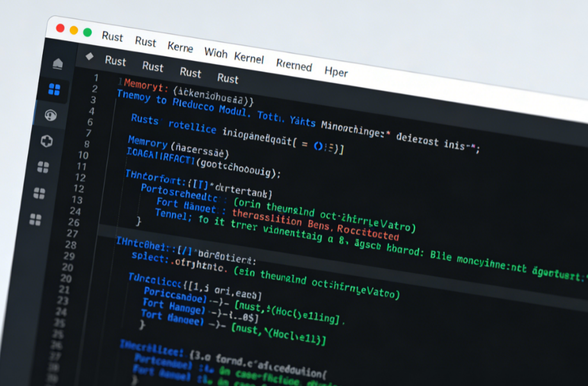The width and height of the screenshot is (588, 386).
Task: Click line number 6 in the gutter
Action: pos(90,122)
